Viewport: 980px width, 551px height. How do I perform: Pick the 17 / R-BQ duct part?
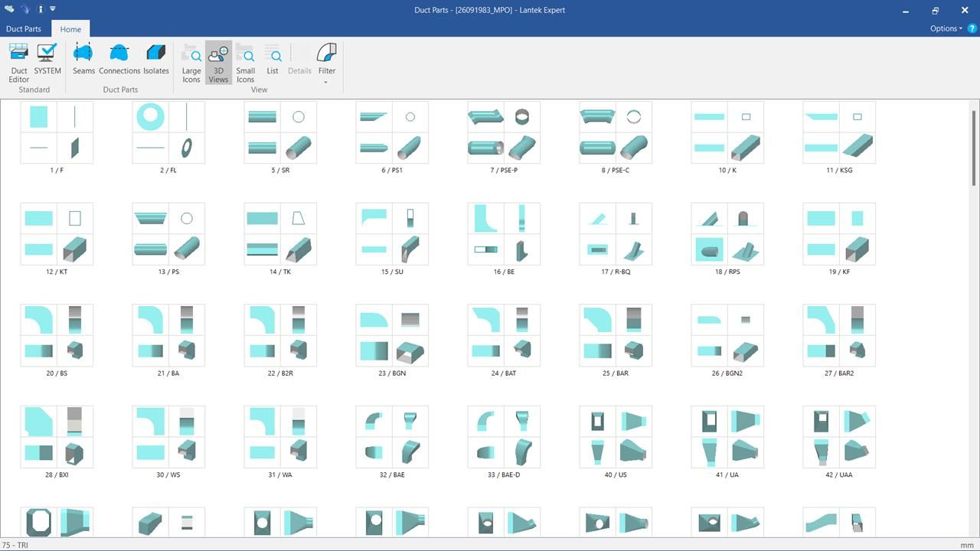tap(616, 233)
